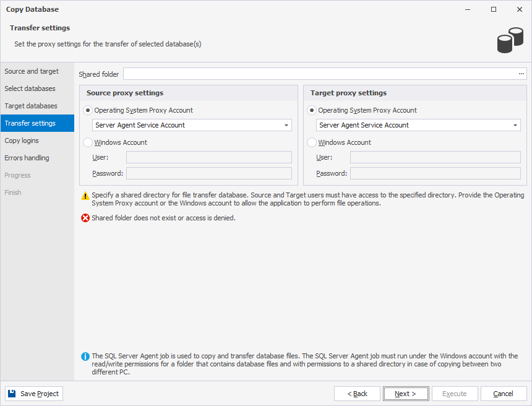
Task: Open the source Server Agent Service Account dropdown
Action: coord(286,125)
